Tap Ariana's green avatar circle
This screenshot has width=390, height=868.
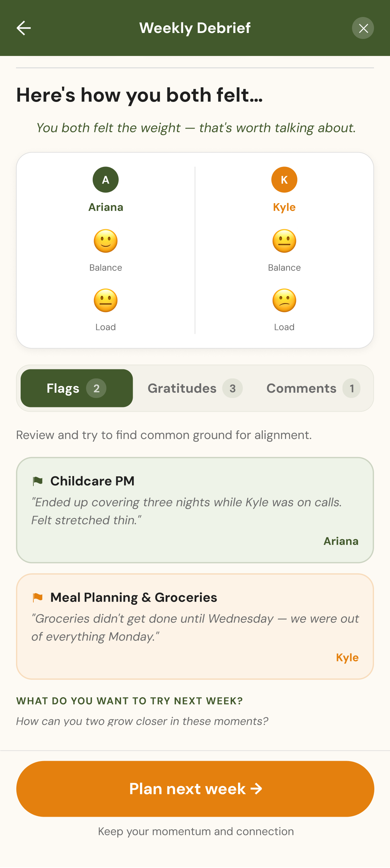click(106, 180)
